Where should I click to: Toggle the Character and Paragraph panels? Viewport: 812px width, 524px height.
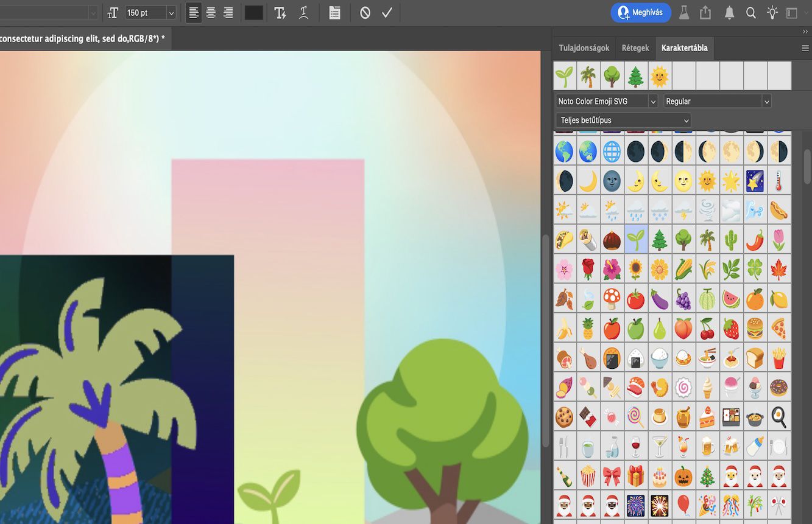pos(334,13)
